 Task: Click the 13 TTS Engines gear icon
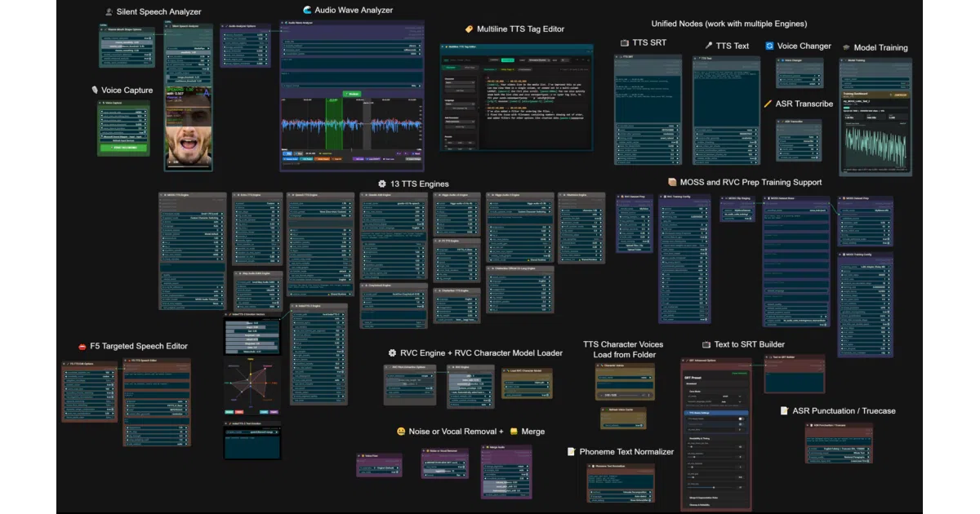(382, 184)
